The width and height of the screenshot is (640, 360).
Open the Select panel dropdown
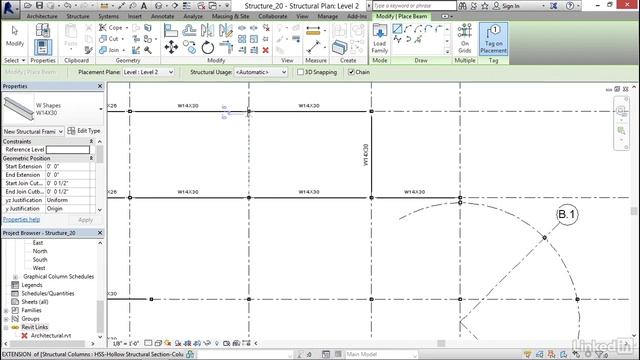point(15,60)
